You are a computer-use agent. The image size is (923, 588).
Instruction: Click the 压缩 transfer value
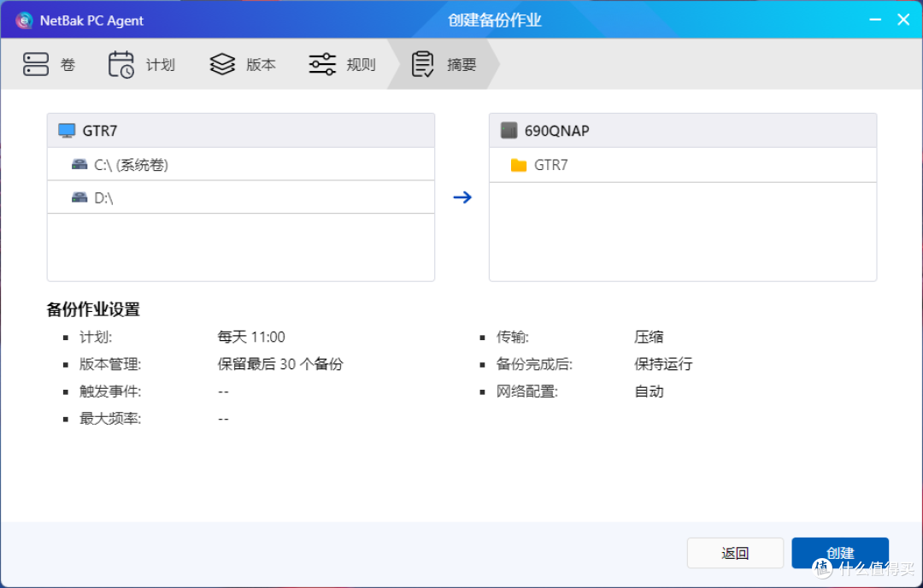click(x=649, y=337)
